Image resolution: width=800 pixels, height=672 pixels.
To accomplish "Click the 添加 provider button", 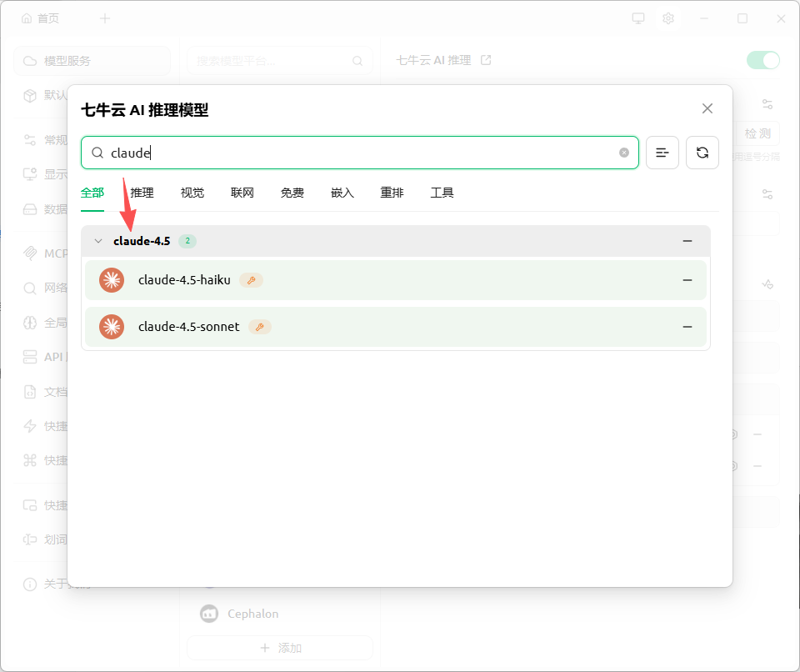I will [x=280, y=648].
